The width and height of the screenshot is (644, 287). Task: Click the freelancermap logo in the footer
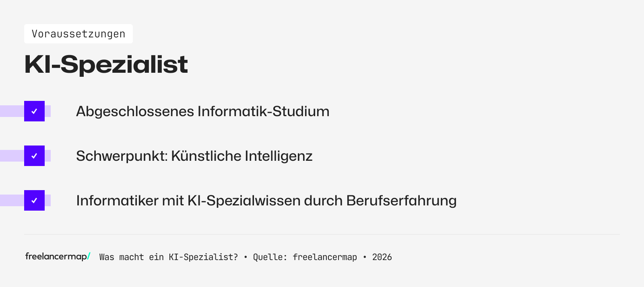(x=56, y=256)
